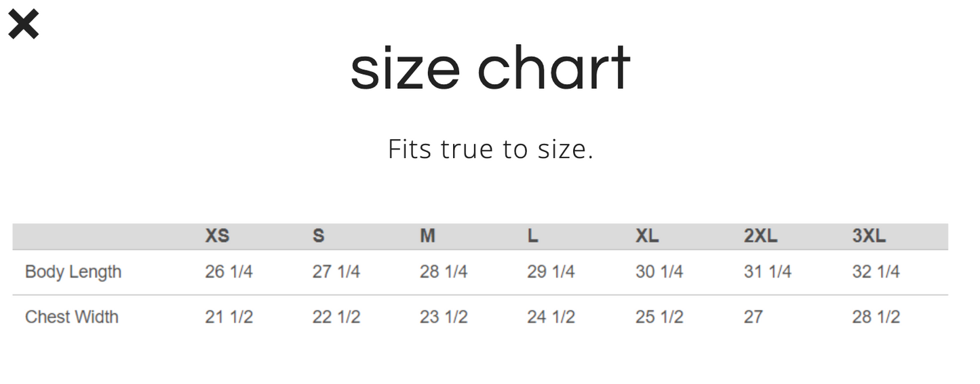Image resolution: width=980 pixels, height=384 pixels.
Task: Click 2XL chest width value 27
Action: tap(753, 317)
